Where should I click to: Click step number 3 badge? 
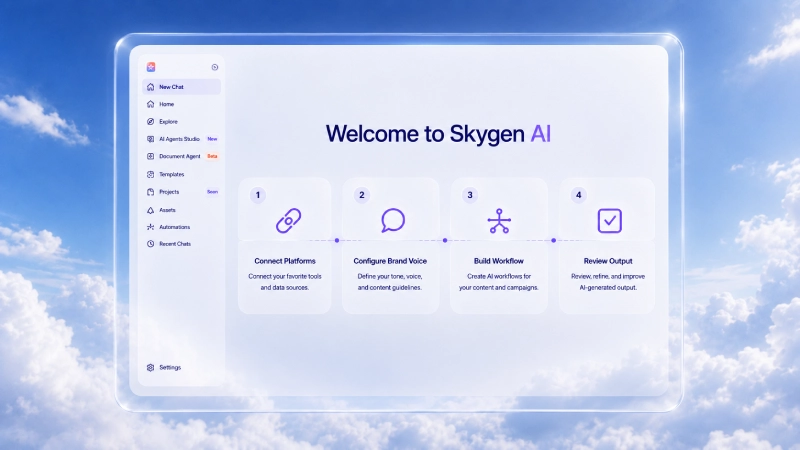(x=470, y=195)
